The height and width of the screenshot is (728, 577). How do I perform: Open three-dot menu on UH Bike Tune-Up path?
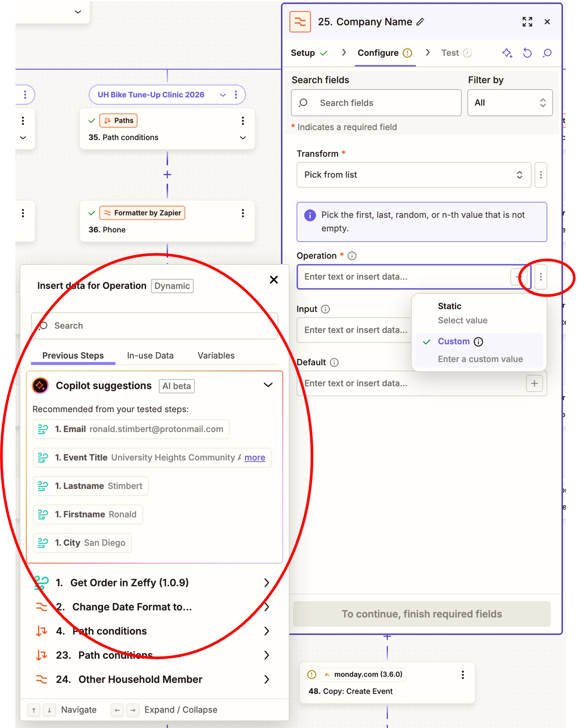[x=236, y=95]
